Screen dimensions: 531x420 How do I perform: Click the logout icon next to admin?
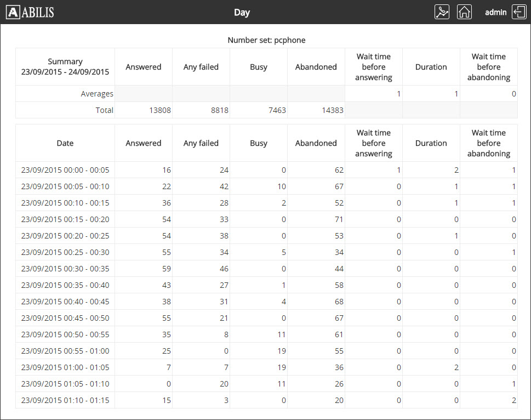[x=518, y=12]
